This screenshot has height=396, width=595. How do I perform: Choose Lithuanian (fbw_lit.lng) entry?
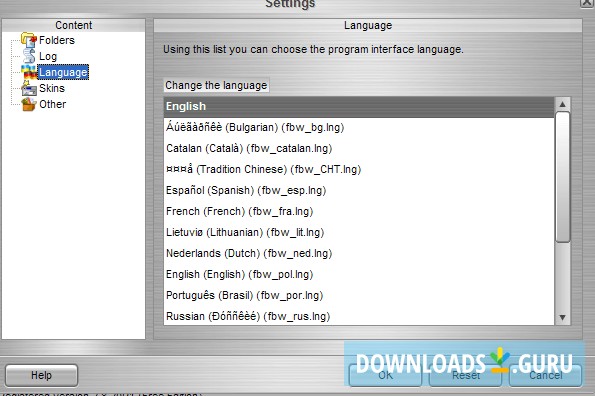[x=359, y=232]
